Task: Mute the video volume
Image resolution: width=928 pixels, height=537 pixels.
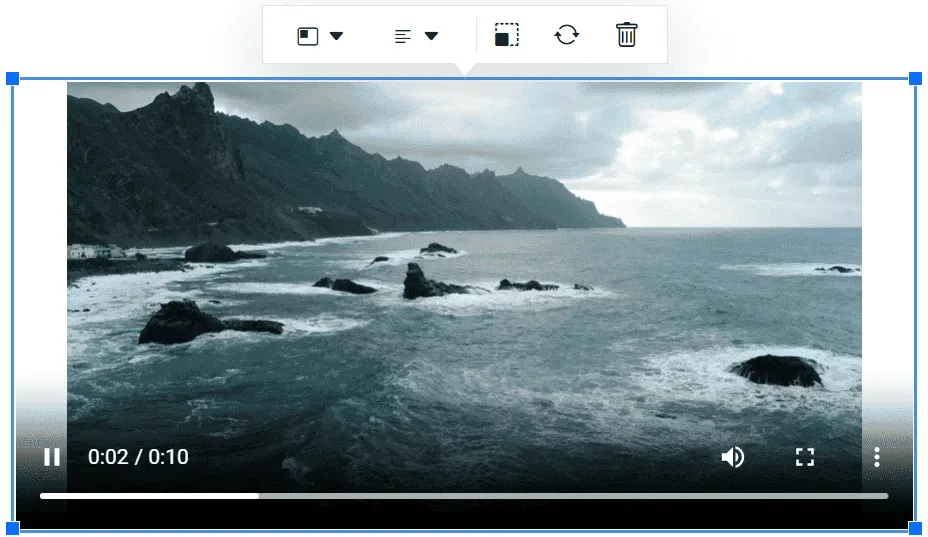Action: point(733,457)
